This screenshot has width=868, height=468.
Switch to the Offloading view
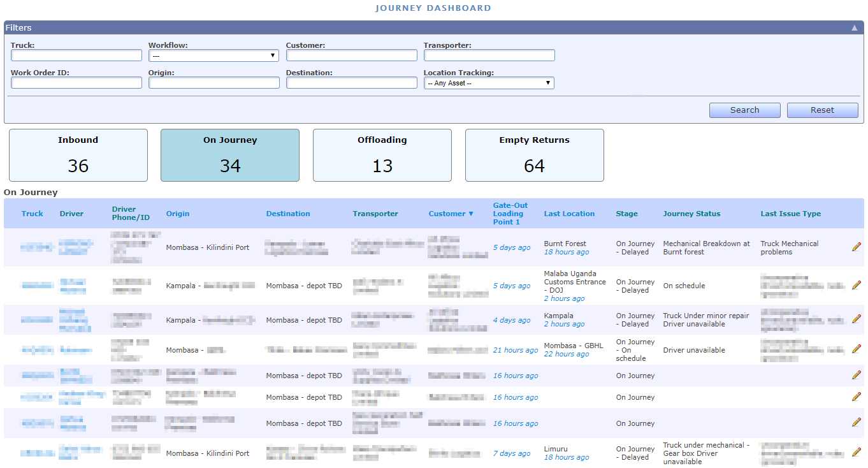click(382, 155)
